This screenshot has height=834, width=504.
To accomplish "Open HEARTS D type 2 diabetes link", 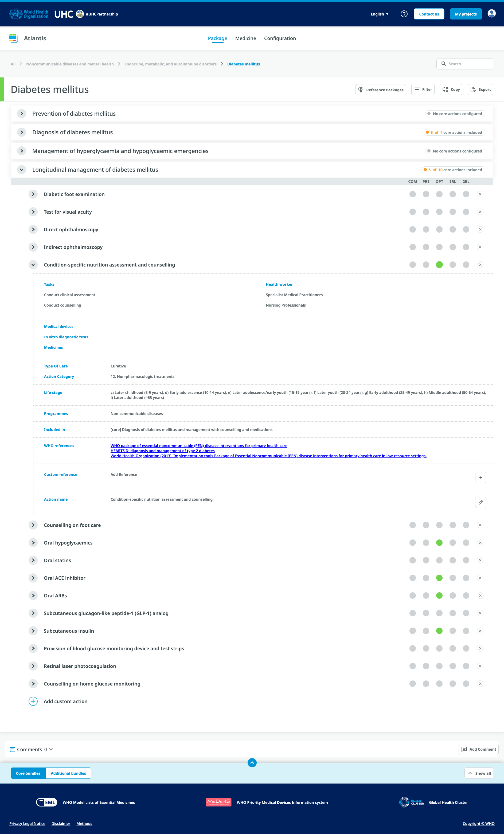I will pos(162,451).
